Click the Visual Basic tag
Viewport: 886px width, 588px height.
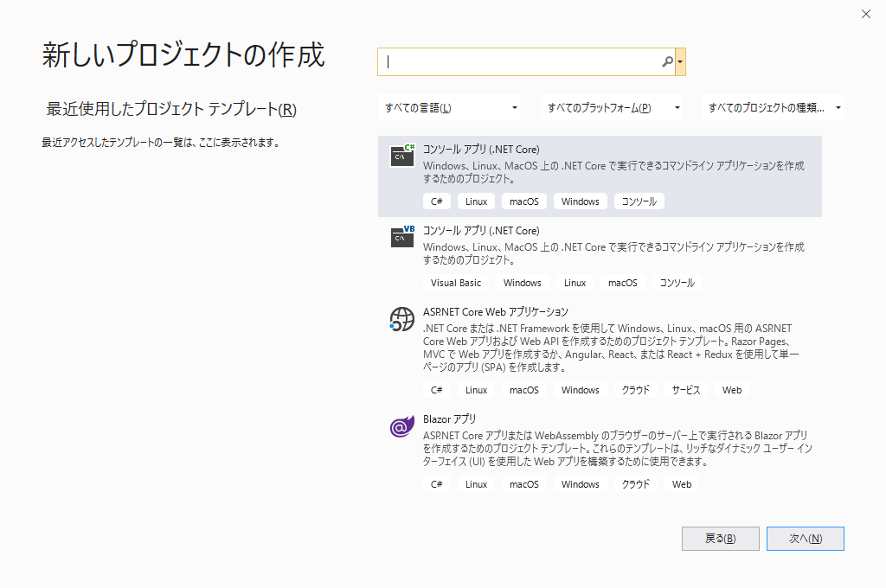coord(456,283)
